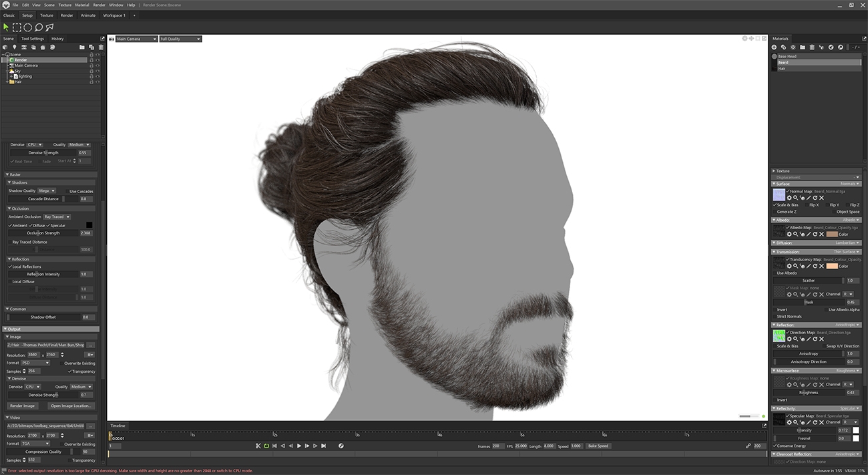Select the rectangular marquee selection tool
868x475 pixels.
coord(17,27)
